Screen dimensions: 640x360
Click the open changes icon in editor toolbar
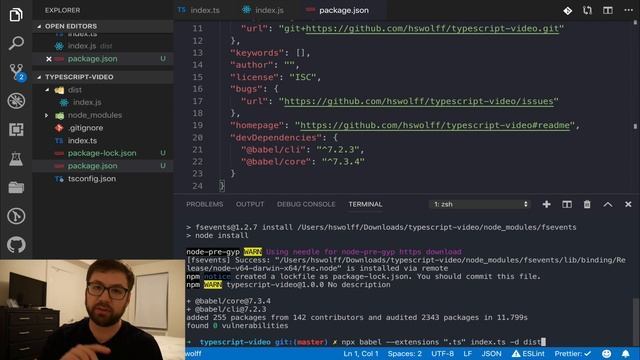coord(567,11)
